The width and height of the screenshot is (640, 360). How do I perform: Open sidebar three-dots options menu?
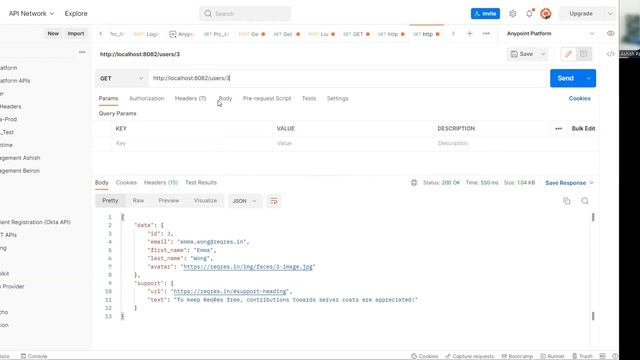pyautogui.click(x=82, y=52)
